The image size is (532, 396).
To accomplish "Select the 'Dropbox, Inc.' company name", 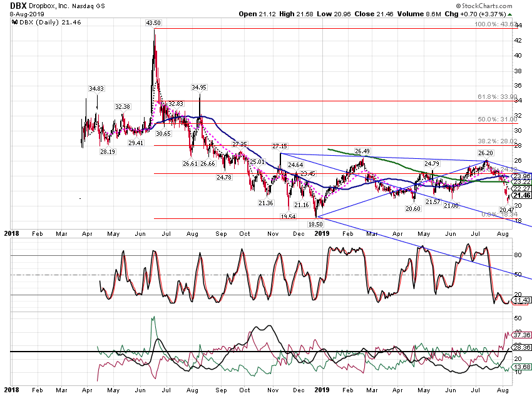I will tap(49, 6).
